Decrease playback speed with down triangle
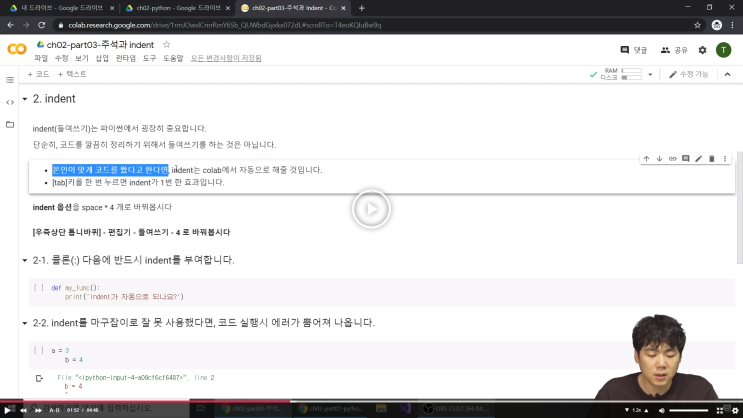Viewport: 743px width, 418px height. coord(626,410)
